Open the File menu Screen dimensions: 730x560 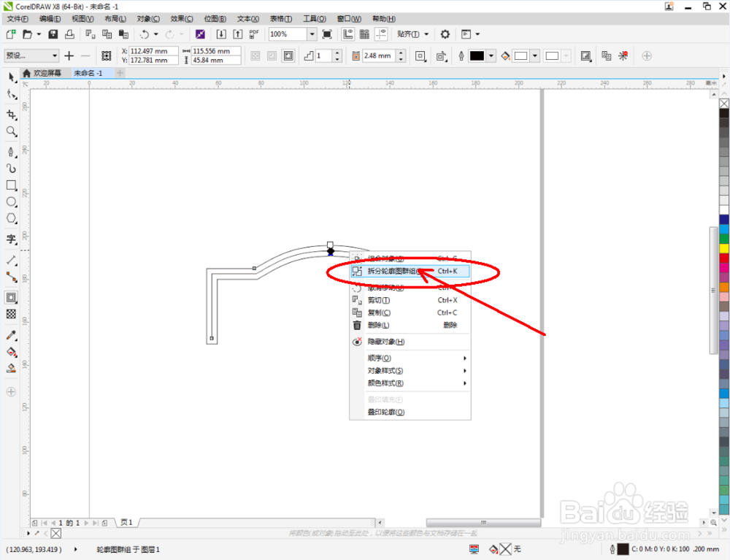tap(18, 19)
